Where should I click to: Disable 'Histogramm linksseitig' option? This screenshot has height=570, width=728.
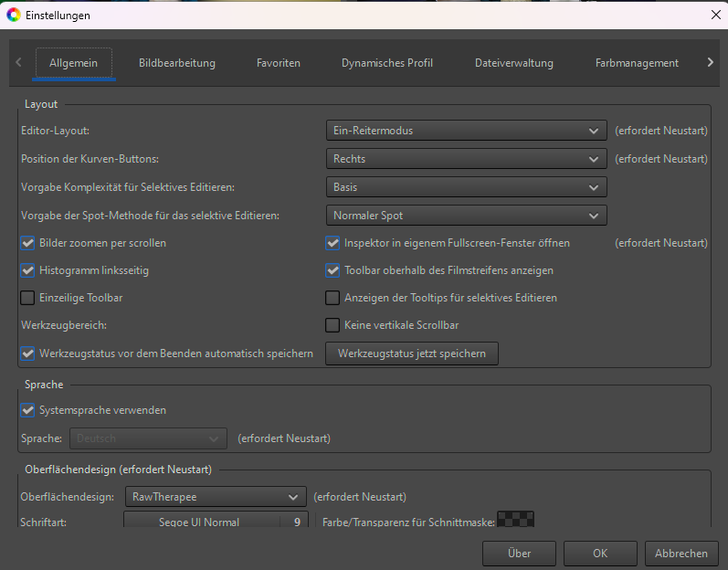[x=27, y=270]
